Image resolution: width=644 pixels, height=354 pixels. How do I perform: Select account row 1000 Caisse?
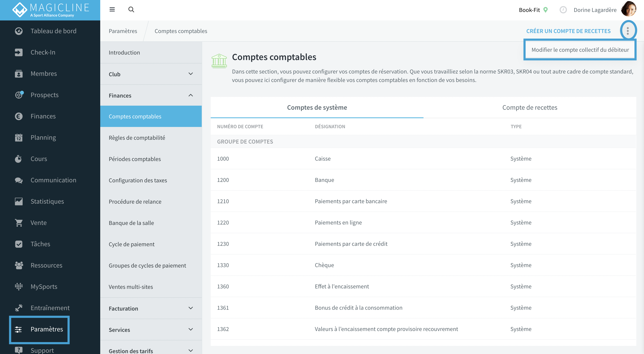tap(423, 158)
